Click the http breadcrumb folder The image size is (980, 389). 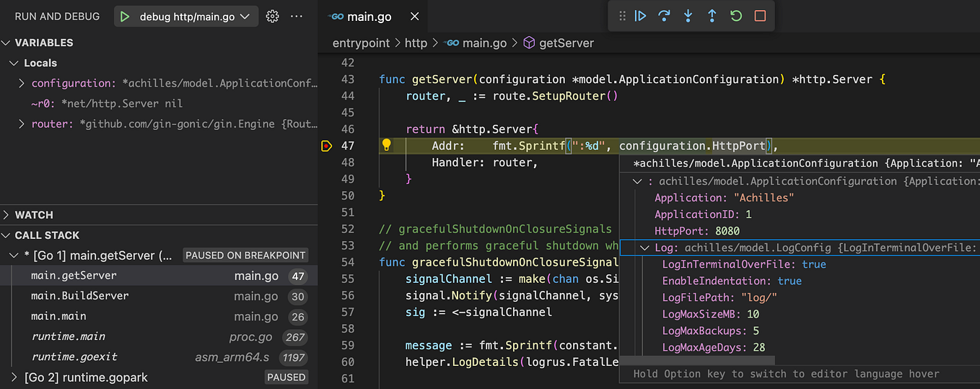click(416, 43)
